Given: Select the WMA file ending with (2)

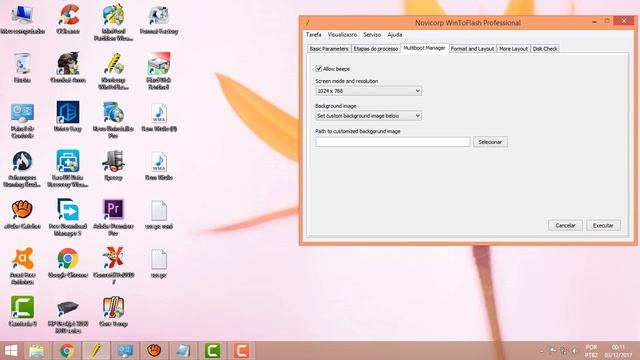Looking at the screenshot, I should click(159, 117).
